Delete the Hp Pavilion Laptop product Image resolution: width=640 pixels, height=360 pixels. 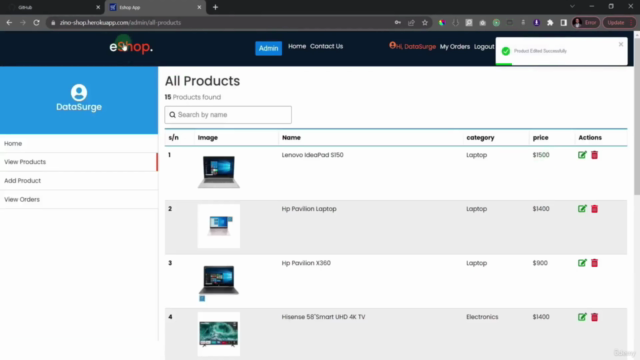tap(595, 209)
